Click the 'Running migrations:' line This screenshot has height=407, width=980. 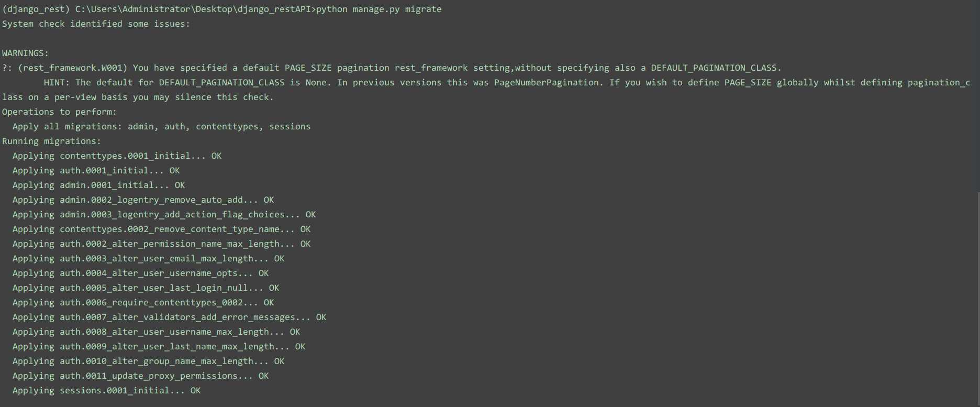[51, 141]
